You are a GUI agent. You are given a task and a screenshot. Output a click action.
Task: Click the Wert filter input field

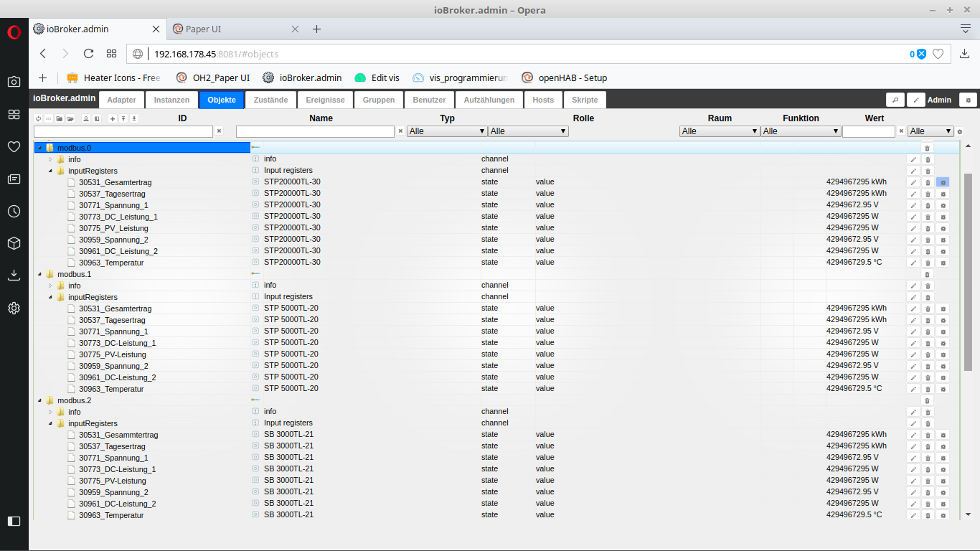(x=869, y=131)
